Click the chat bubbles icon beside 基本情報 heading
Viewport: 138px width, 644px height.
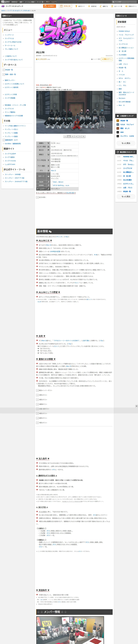click(50, 232)
